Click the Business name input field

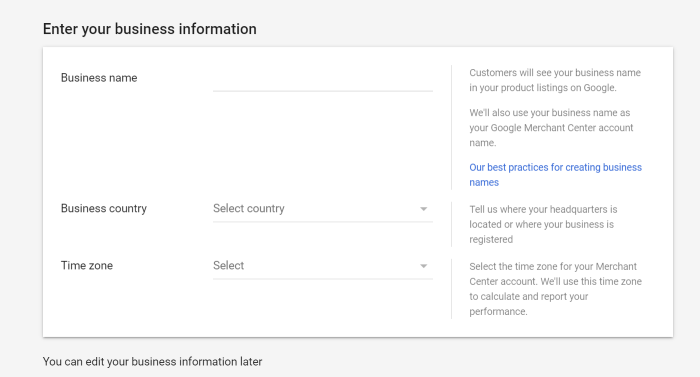pyautogui.click(x=323, y=80)
